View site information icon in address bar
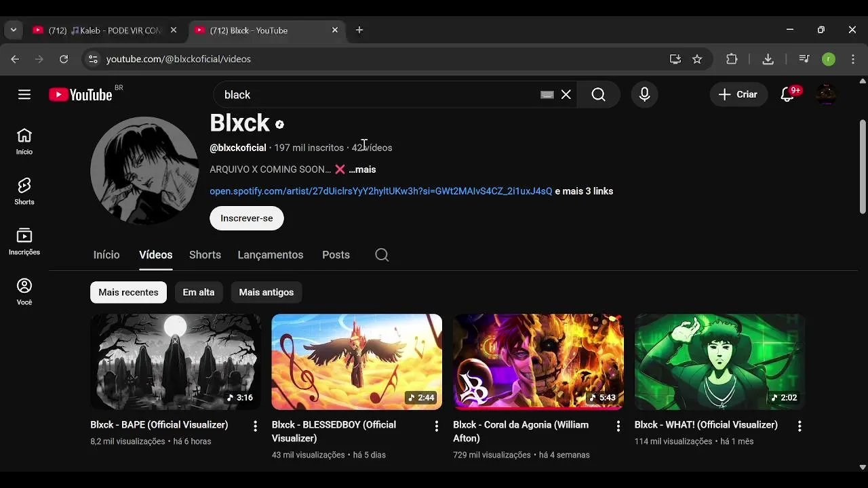The width and height of the screenshot is (868, 488). (x=94, y=59)
